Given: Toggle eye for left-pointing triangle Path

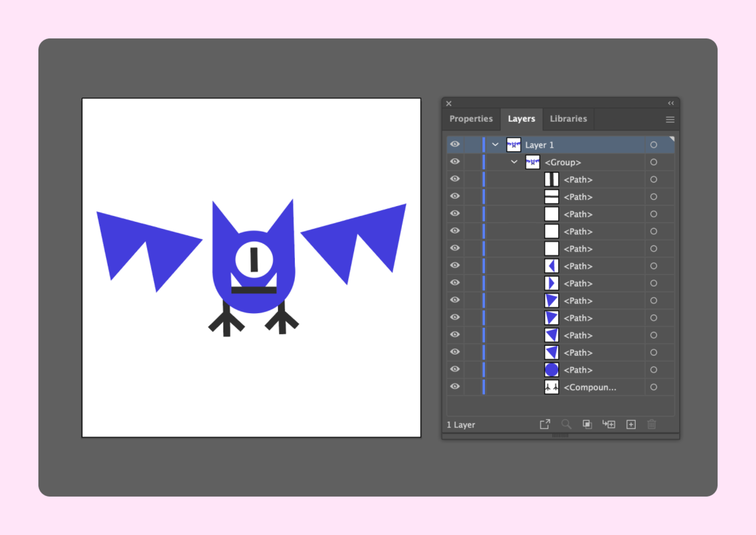Looking at the screenshot, I should point(455,266).
